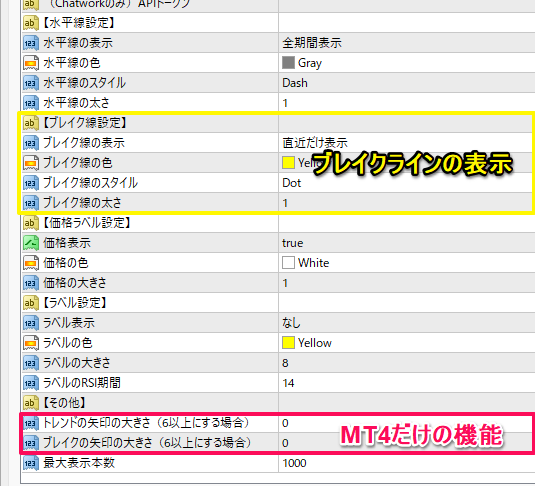535x486 pixels.
Task: Click the ab icon beside 【価格ラベル設定】
Action: pos(30,223)
